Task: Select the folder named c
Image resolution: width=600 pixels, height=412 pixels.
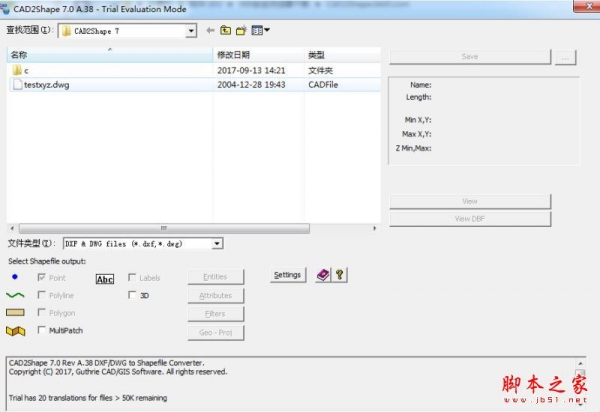Action: coord(21,70)
